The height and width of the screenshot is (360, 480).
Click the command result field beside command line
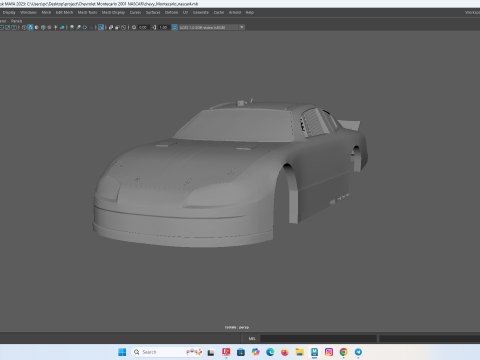[429, 339]
